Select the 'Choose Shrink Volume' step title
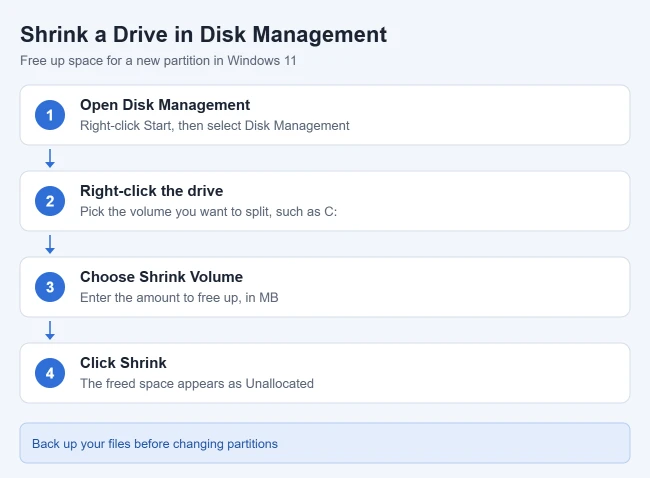The width and height of the screenshot is (650, 478). tap(161, 277)
